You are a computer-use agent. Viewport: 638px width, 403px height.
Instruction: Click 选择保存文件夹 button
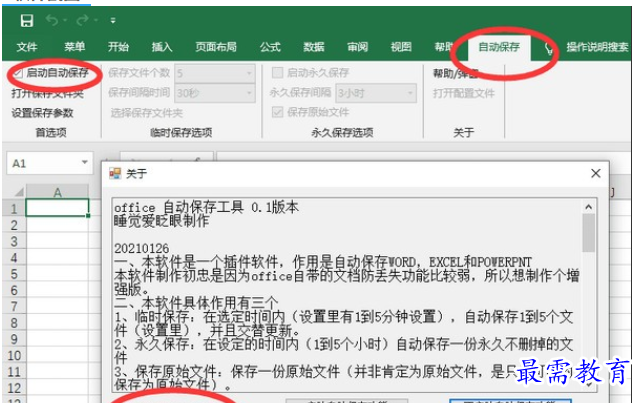[x=146, y=113]
